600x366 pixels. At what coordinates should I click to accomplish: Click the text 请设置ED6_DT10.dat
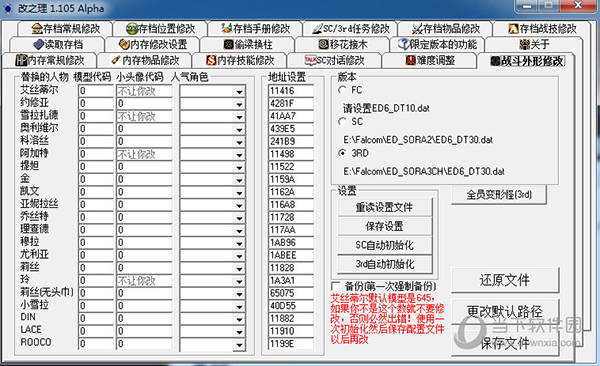point(386,108)
